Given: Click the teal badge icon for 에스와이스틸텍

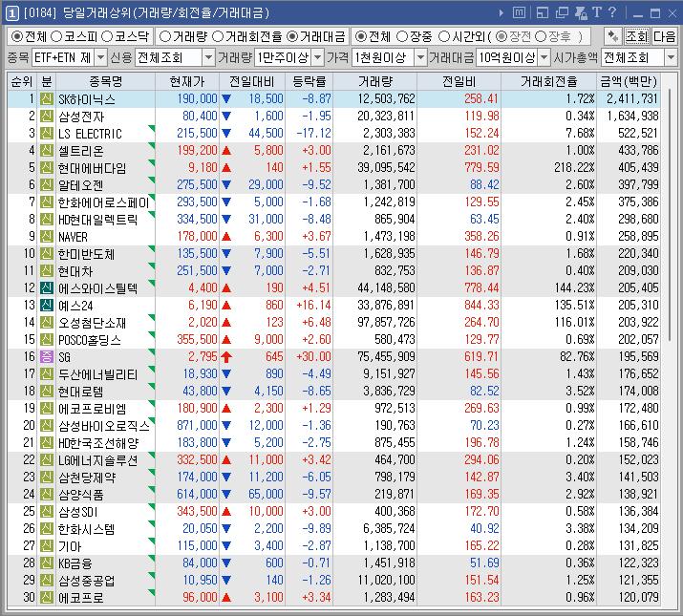Looking at the screenshot, I should click(46, 288).
